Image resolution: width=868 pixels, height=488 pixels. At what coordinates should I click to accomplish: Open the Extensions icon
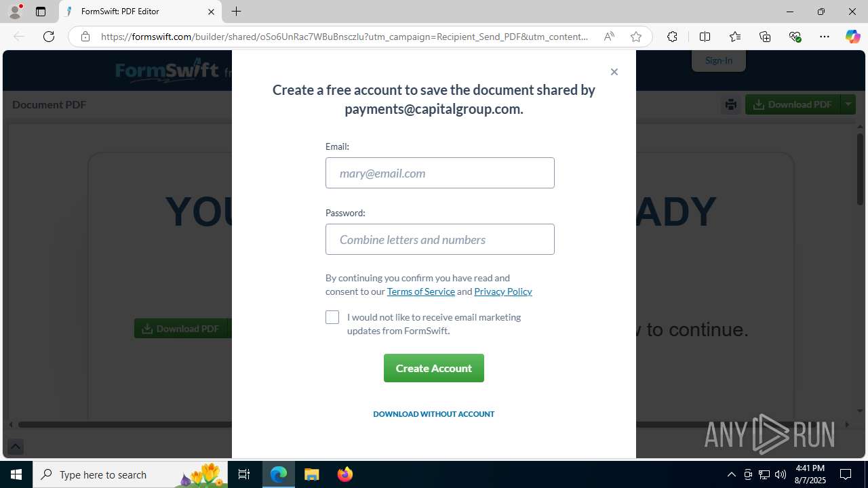(672, 37)
